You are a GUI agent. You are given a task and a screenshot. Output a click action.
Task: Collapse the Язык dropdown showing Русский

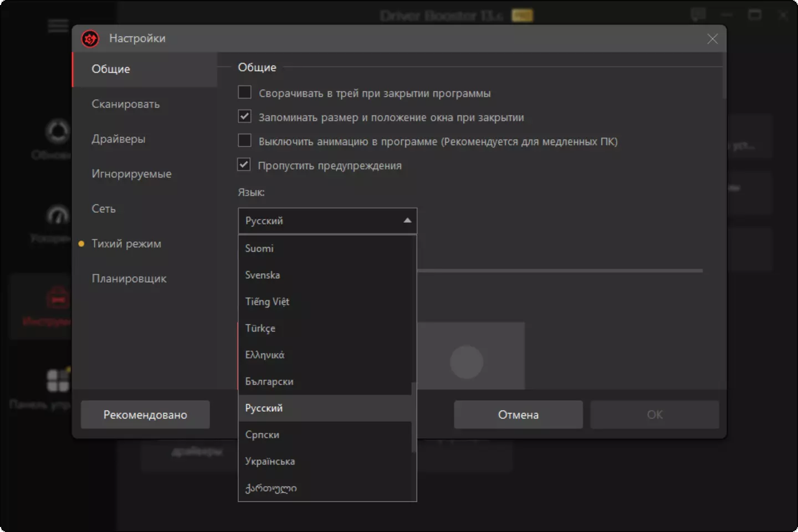[328, 221]
